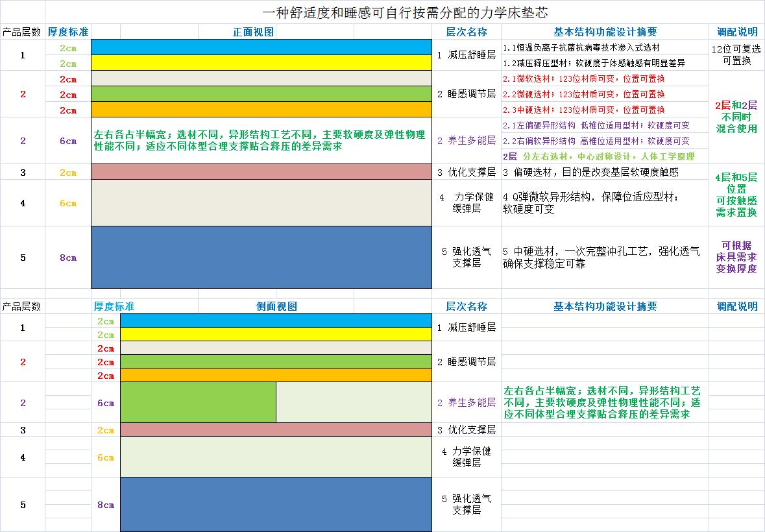Select the "2层和2层不同时混合使用" note cell
Screen dimensions: 765x532
point(736,117)
